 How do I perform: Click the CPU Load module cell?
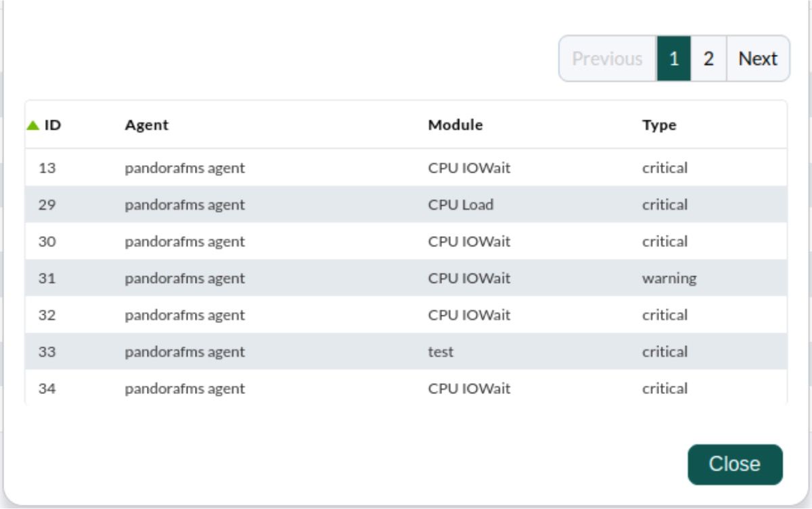[461, 204]
